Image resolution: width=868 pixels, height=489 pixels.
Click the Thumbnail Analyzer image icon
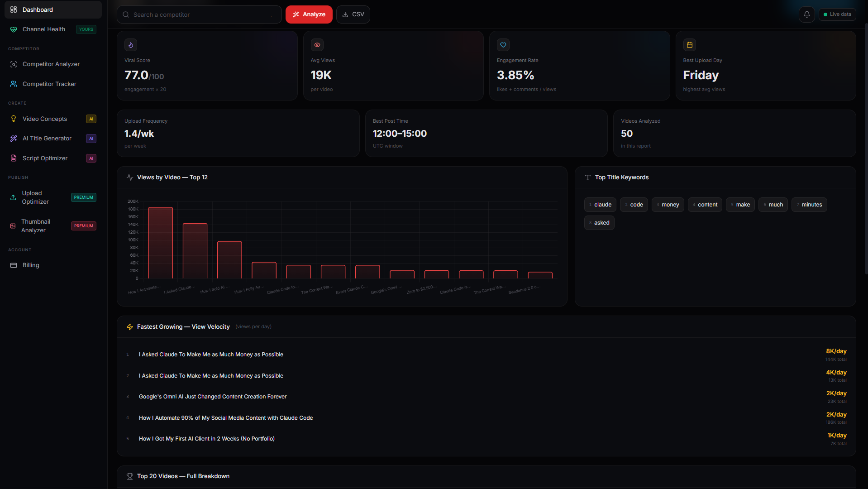(x=13, y=226)
